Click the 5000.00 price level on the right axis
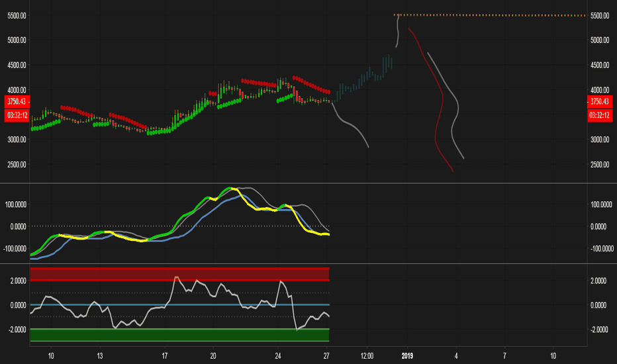The width and height of the screenshot is (617, 364). point(600,40)
